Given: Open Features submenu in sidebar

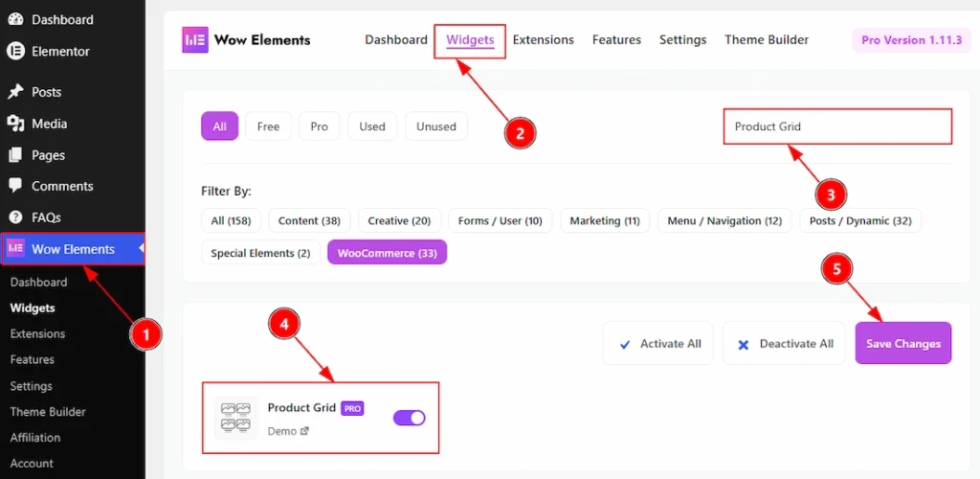Looking at the screenshot, I should click(32, 359).
